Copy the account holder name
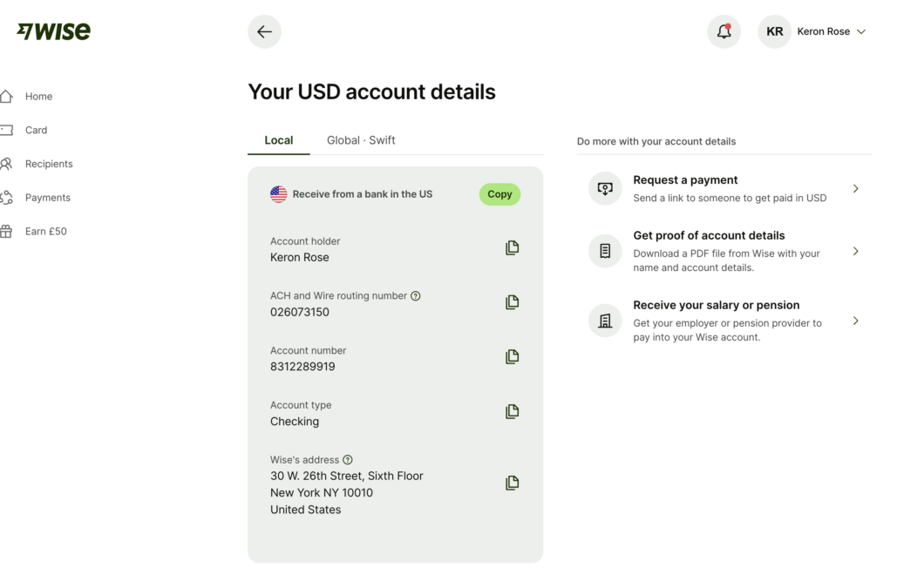The height and width of the screenshot is (568, 924). [x=512, y=247]
